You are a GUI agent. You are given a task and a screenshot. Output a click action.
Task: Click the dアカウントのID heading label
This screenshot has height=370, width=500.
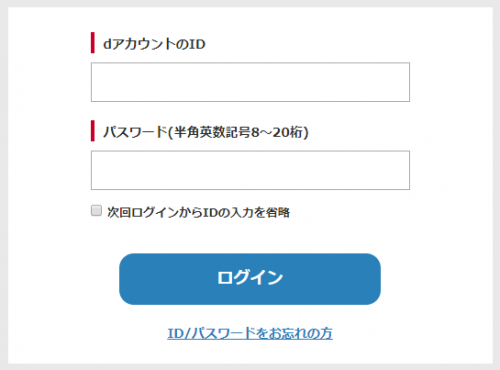click(154, 44)
